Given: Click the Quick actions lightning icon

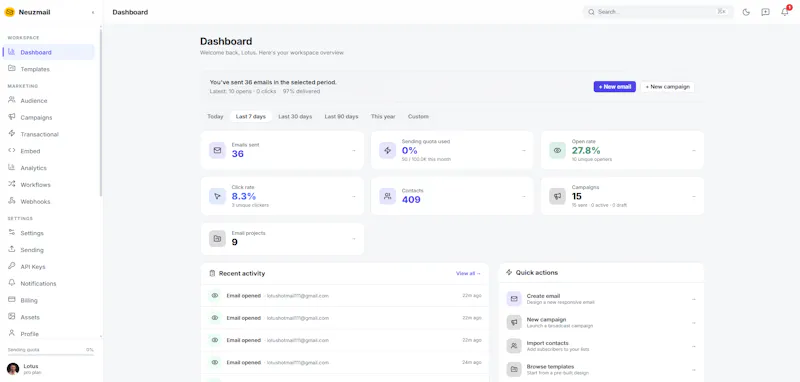Looking at the screenshot, I should 509,272.
